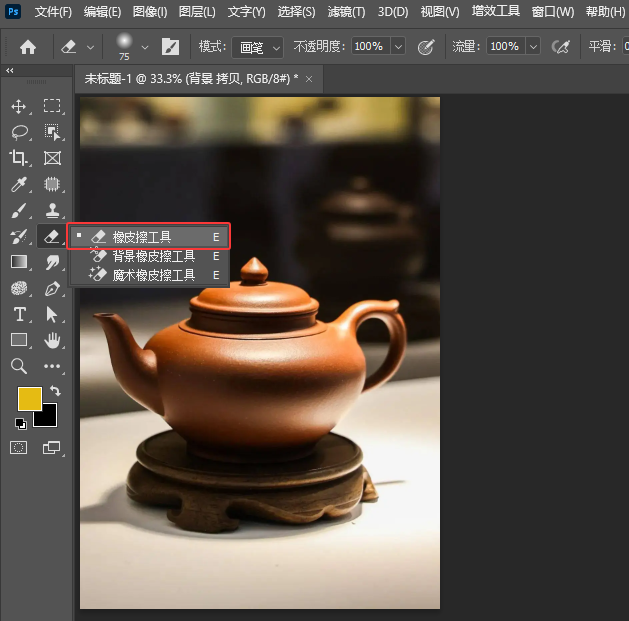
Task: Select the Object Selection tool
Action: coord(52,132)
